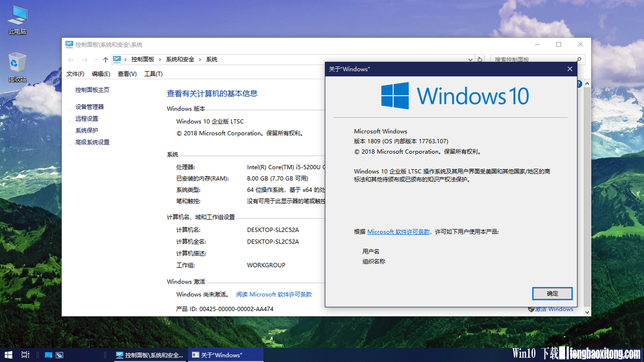This screenshot has width=644, height=362.
Task: Open the 工具(T) menu
Action: (x=153, y=74)
